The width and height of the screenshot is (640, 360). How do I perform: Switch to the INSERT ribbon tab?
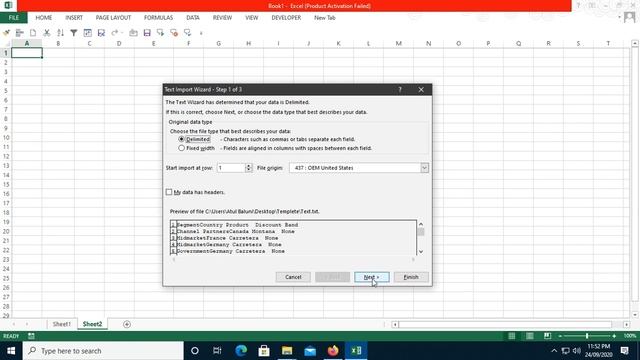(74, 18)
